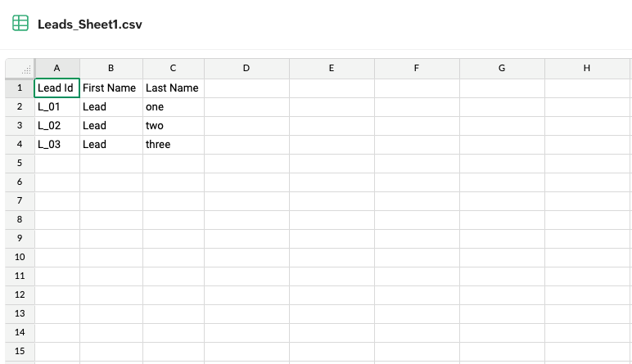Click the cell containing two
Image resolution: width=632 pixels, height=364 pixels.
pyautogui.click(x=173, y=126)
